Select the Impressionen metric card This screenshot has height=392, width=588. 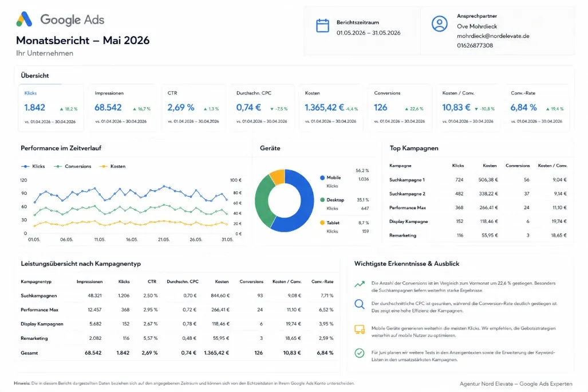pos(123,108)
